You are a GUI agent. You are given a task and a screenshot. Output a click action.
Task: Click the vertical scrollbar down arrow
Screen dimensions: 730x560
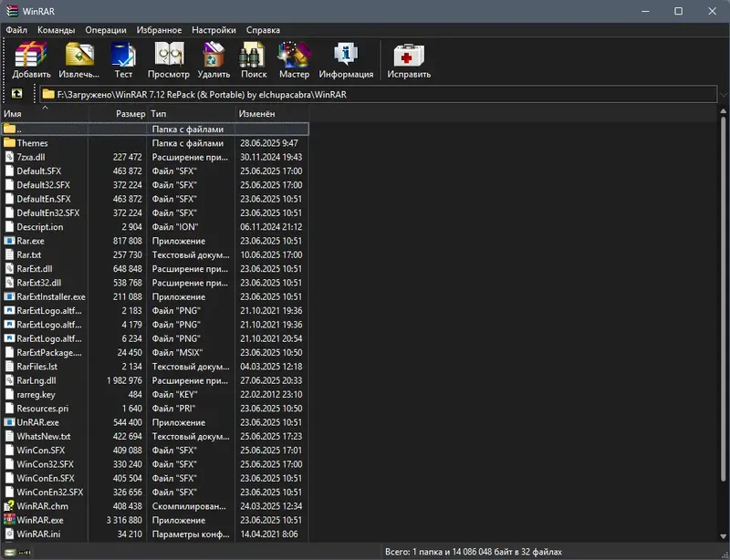click(723, 537)
